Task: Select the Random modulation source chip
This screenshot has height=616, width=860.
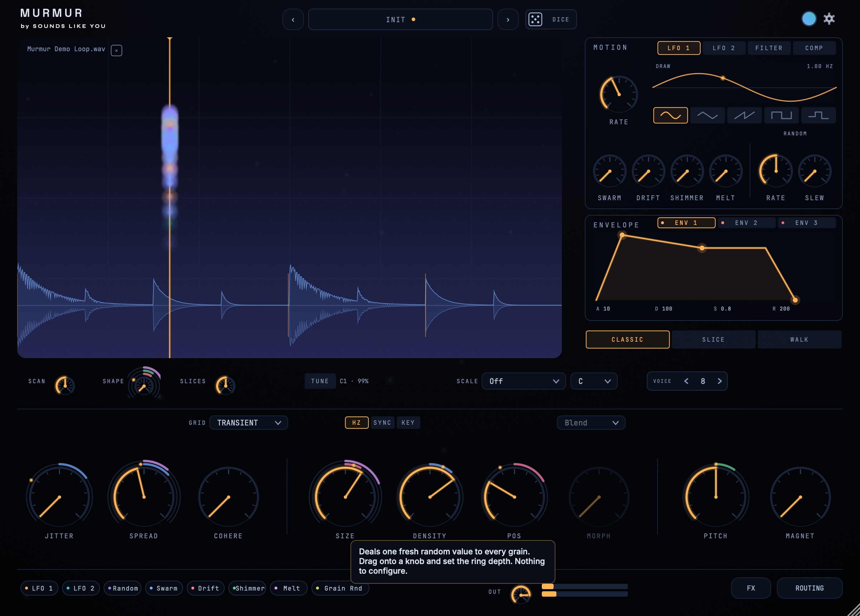Action: tap(123, 588)
